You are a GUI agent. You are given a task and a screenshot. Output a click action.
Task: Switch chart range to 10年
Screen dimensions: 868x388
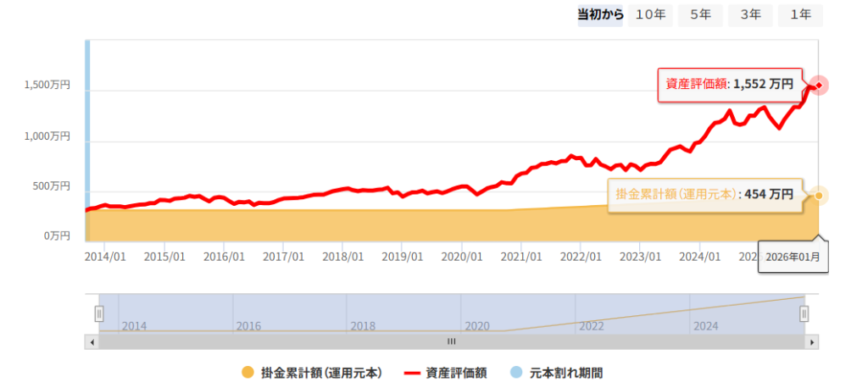tap(650, 14)
